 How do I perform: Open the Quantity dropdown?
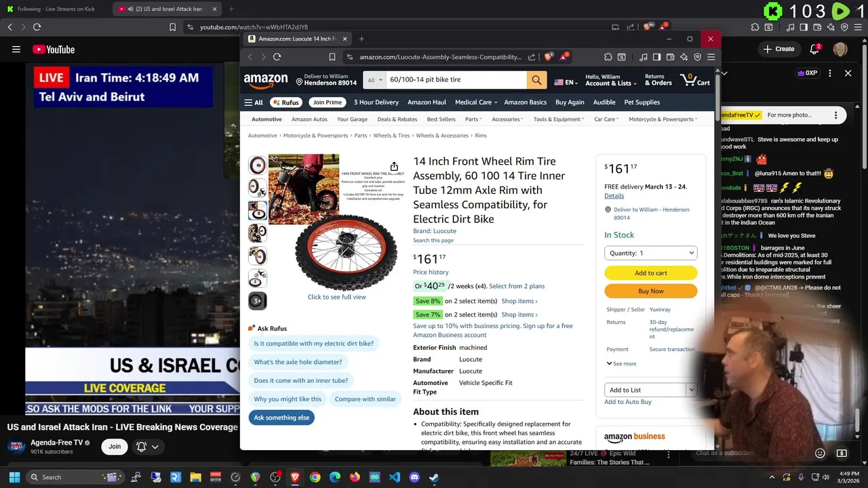tap(651, 253)
